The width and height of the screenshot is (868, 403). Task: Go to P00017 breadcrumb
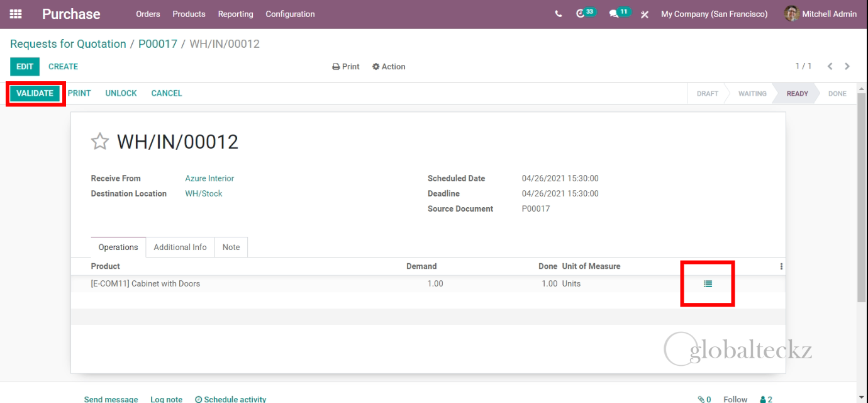point(158,44)
